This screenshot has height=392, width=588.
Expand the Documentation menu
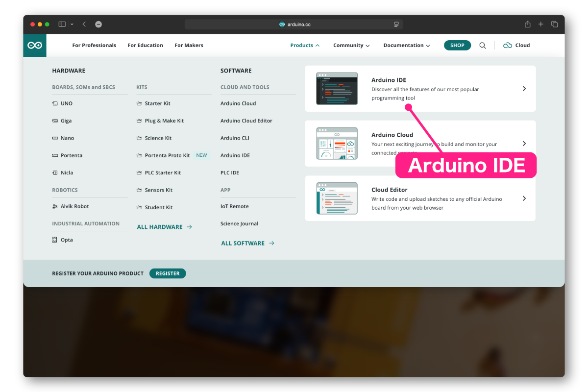(407, 46)
